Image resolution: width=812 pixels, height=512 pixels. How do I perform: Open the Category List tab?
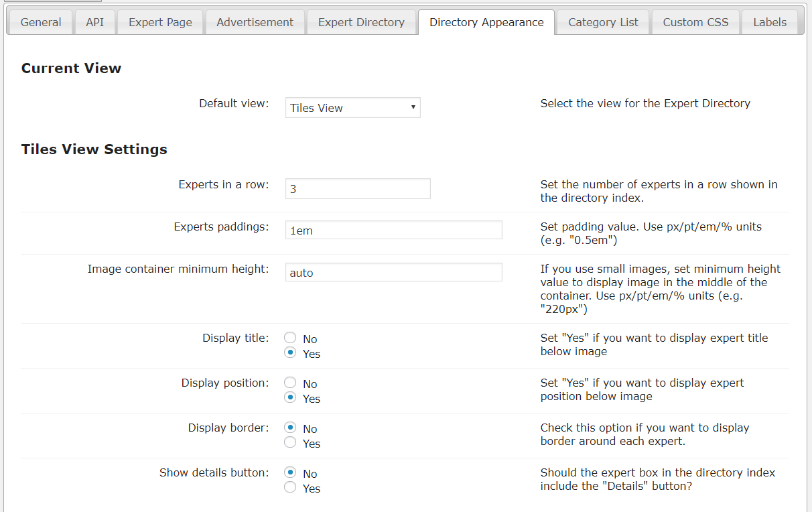point(603,22)
